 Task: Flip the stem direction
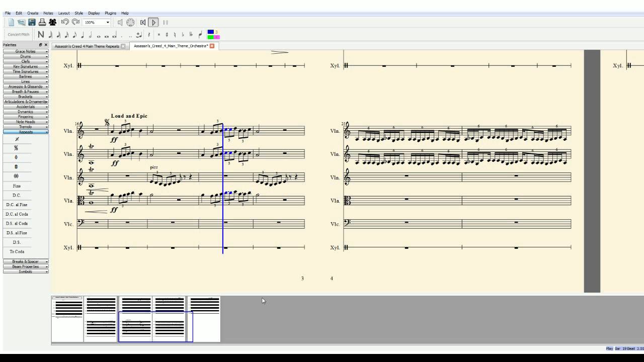[200, 35]
